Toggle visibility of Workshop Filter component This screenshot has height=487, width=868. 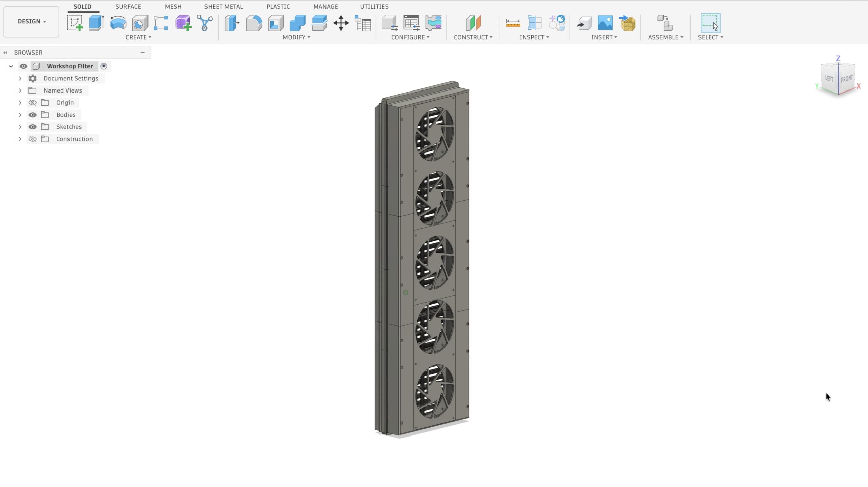tap(23, 66)
